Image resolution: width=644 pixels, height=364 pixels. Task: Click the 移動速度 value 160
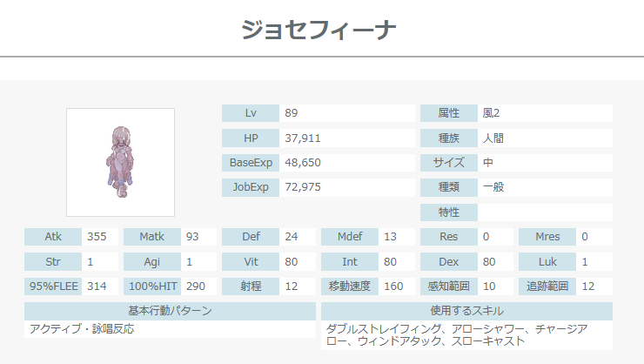click(x=393, y=286)
